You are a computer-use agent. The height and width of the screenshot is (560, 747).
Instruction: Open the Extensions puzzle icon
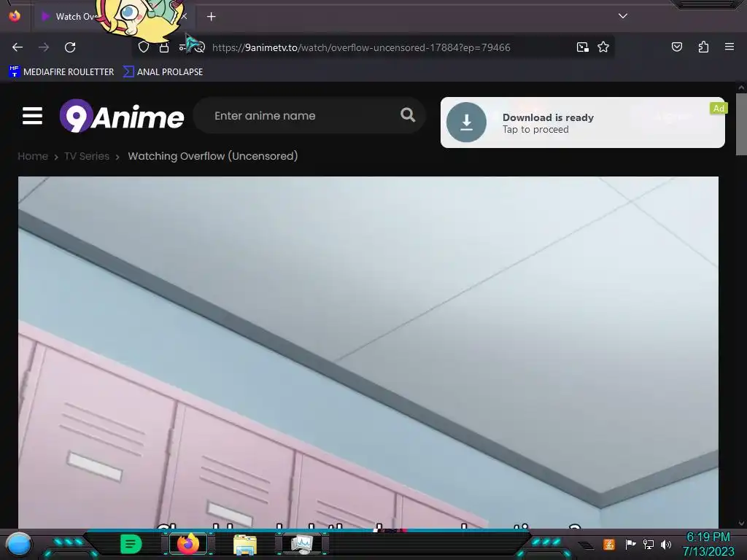(x=703, y=47)
